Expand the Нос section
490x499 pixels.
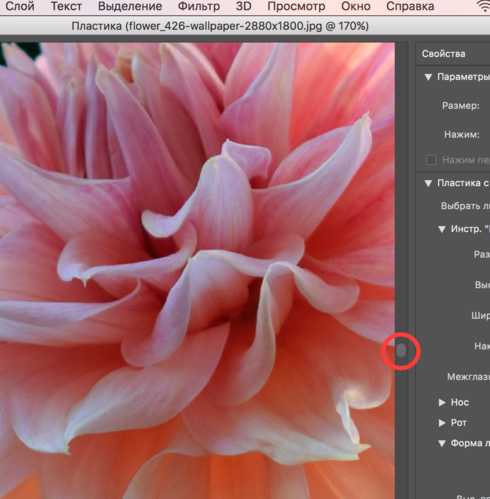click(x=442, y=403)
